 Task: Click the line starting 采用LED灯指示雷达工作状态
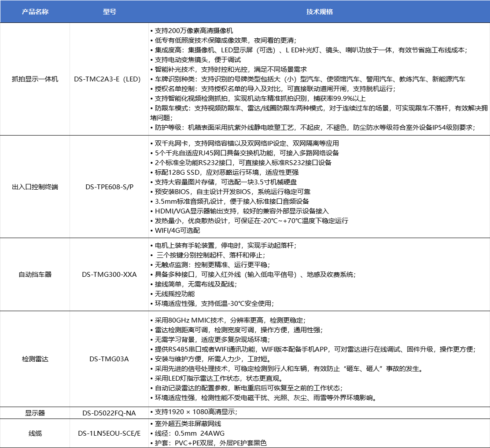pos(217,378)
